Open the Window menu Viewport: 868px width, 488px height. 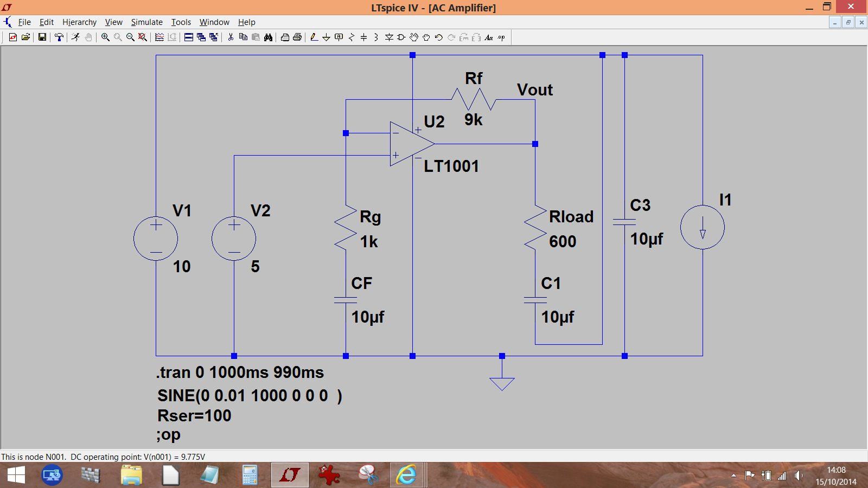coord(214,22)
